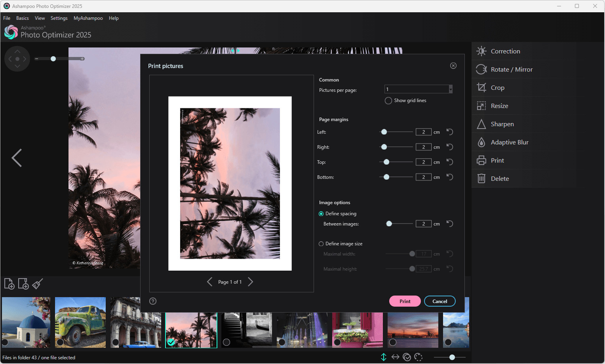Click the Delete trash icon
605x364 pixels.
pos(481,178)
